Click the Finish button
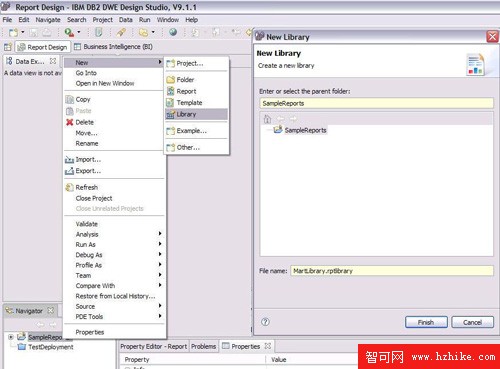Screen dimensions: 500x369 (x=426, y=322)
